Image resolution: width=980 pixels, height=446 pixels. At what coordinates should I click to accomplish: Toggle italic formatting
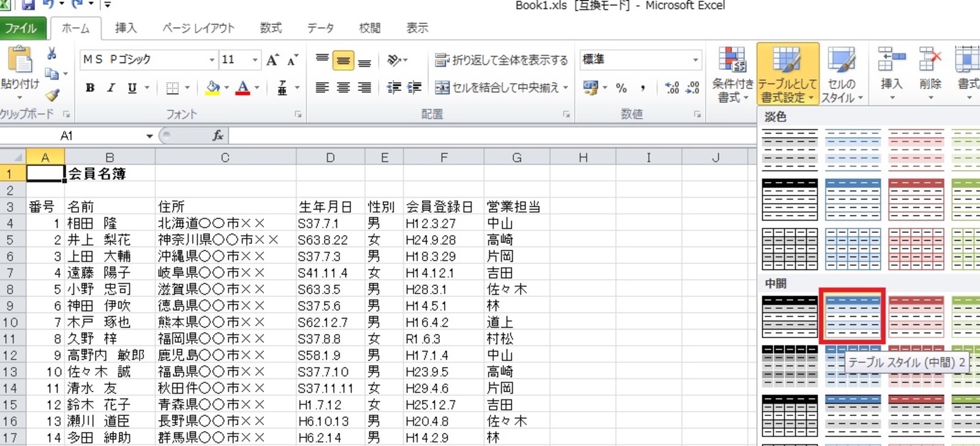coord(111,88)
